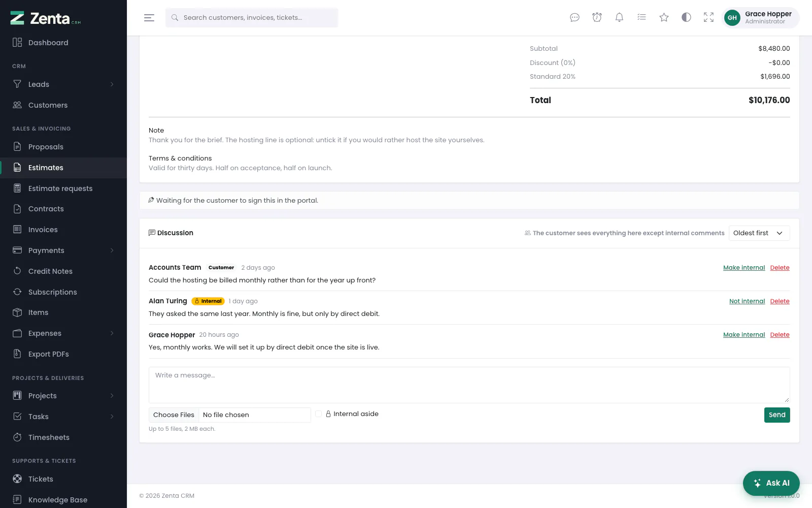Toggle the sidebar hamburger menu
The width and height of the screenshot is (812, 508).
(x=149, y=18)
